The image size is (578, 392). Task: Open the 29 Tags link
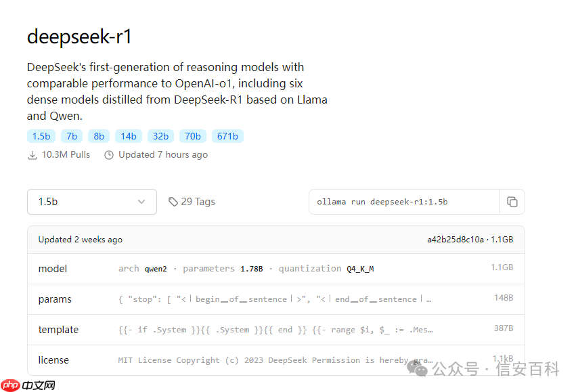(x=198, y=202)
